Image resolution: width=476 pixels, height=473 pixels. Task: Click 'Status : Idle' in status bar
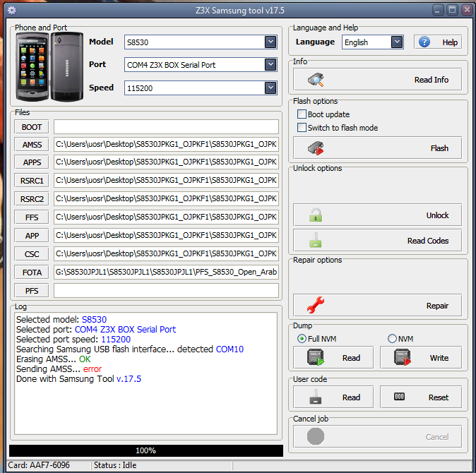pos(115,465)
